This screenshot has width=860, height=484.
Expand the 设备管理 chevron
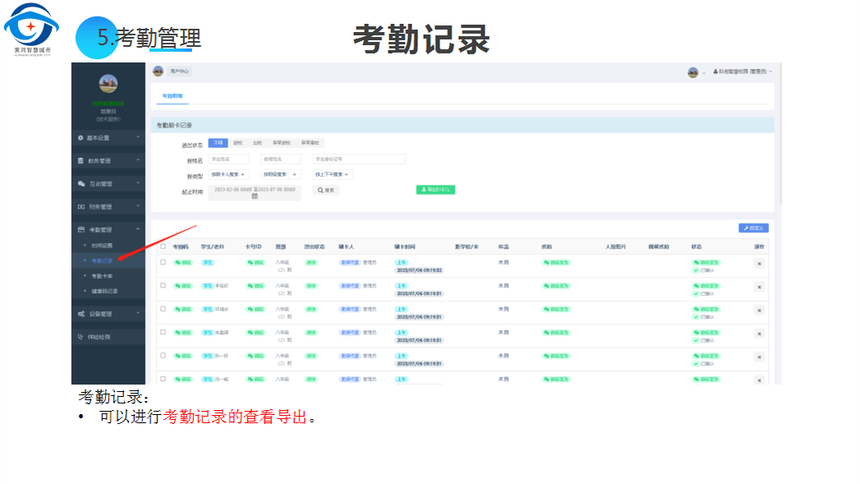point(138,313)
